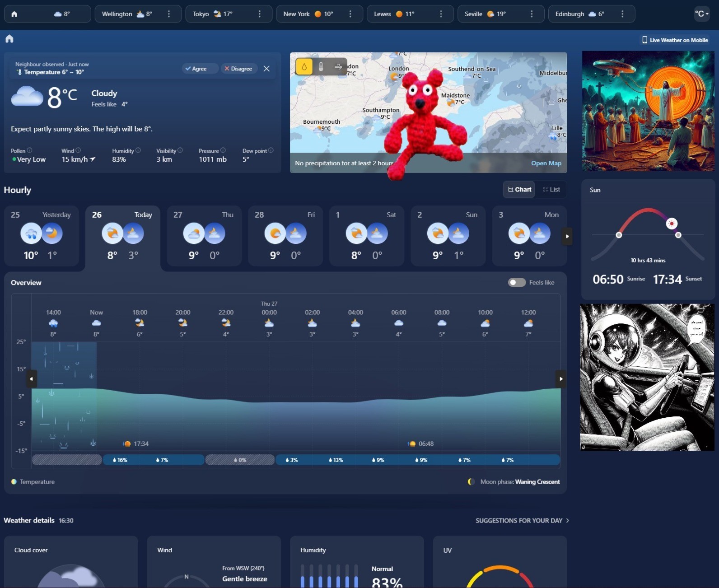The height and width of the screenshot is (588, 719).
Task: Dismiss the neighbour observed banner
Action: click(x=266, y=69)
